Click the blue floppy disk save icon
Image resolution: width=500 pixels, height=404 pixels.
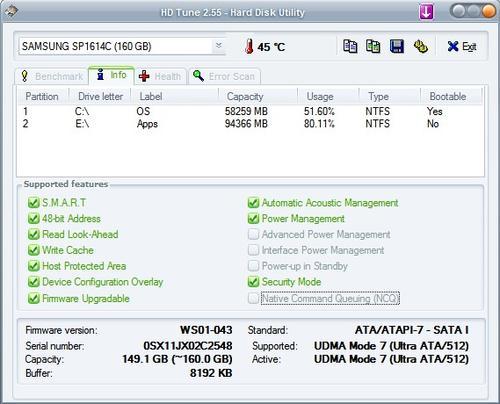pos(397,46)
